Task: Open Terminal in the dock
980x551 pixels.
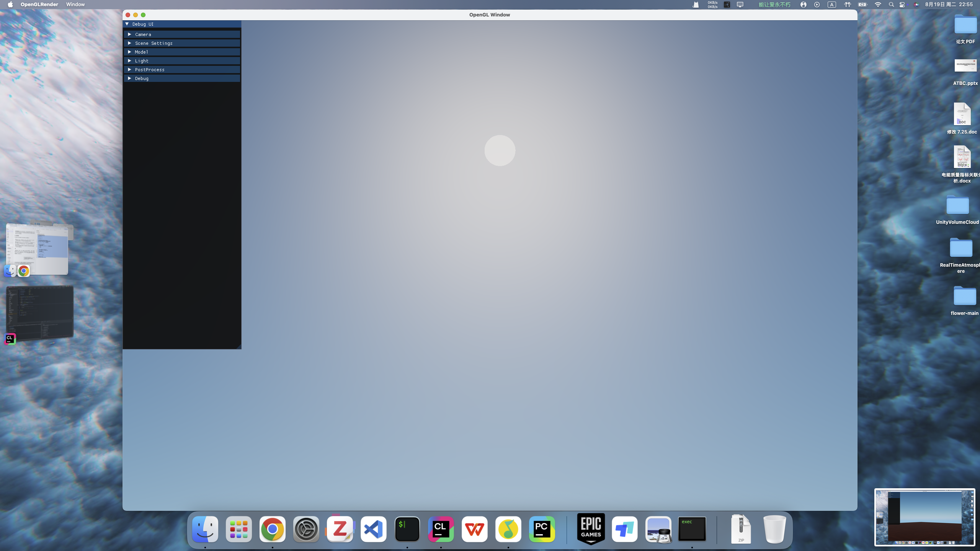Action: (407, 529)
